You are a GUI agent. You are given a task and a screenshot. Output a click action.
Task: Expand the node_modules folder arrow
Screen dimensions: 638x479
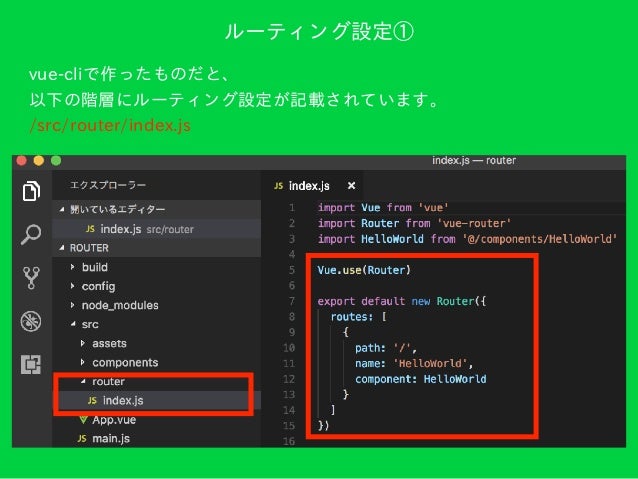point(72,305)
